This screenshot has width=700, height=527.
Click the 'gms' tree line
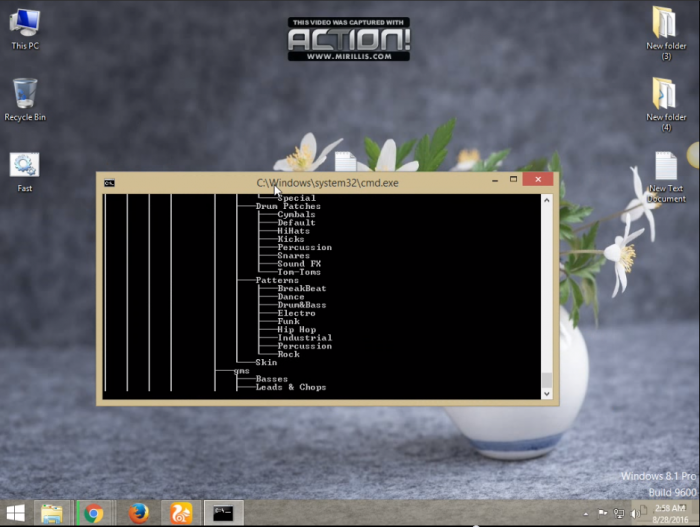pos(242,371)
